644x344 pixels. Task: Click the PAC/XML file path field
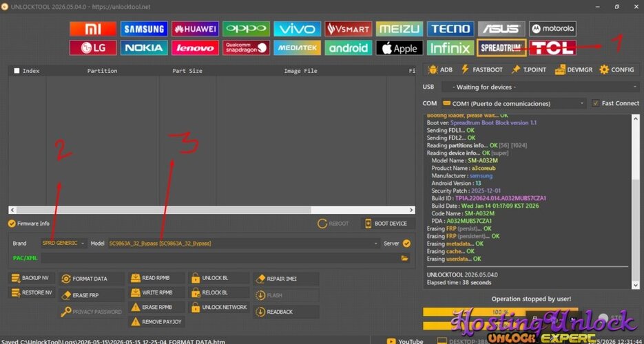click(220, 258)
